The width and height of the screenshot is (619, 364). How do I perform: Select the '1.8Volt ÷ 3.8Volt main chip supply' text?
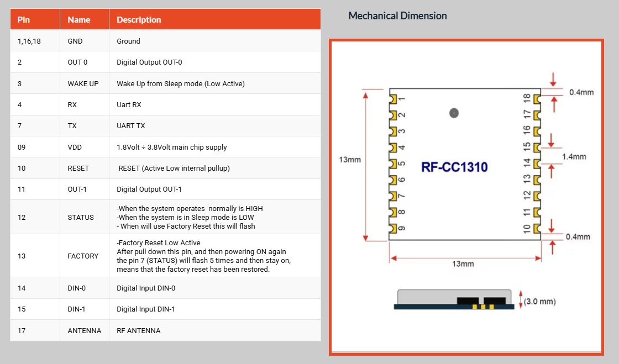pos(172,147)
